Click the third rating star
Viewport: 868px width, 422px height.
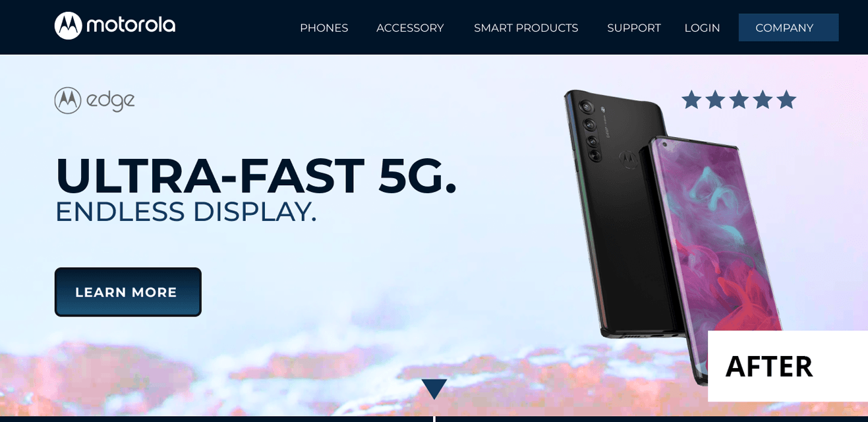[x=739, y=100]
